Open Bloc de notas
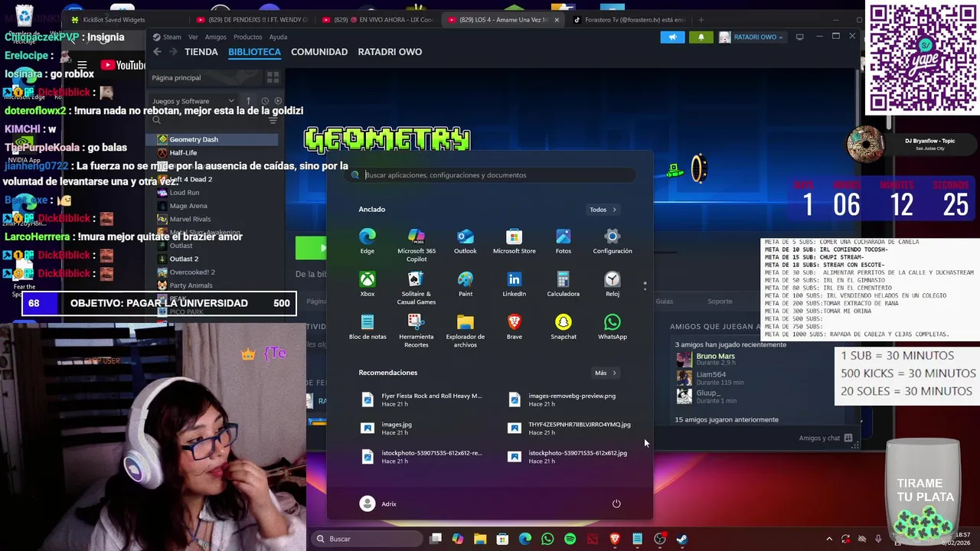Image resolution: width=980 pixels, height=551 pixels. click(367, 327)
